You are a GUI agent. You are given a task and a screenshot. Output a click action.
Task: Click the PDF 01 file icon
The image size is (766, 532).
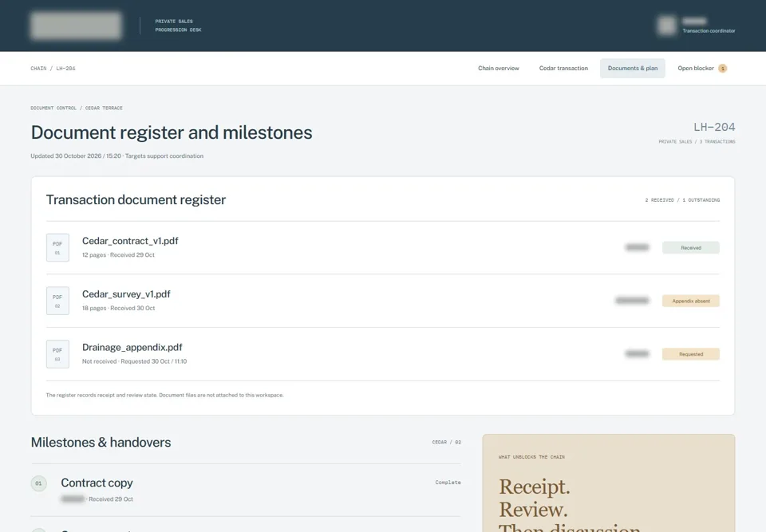click(57, 248)
